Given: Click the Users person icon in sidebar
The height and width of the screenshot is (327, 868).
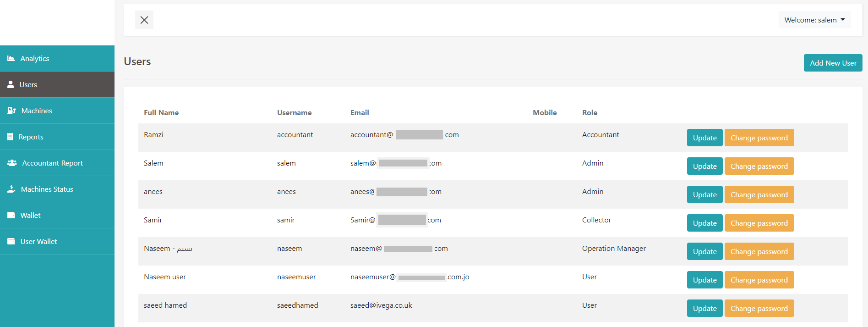Looking at the screenshot, I should (x=11, y=84).
